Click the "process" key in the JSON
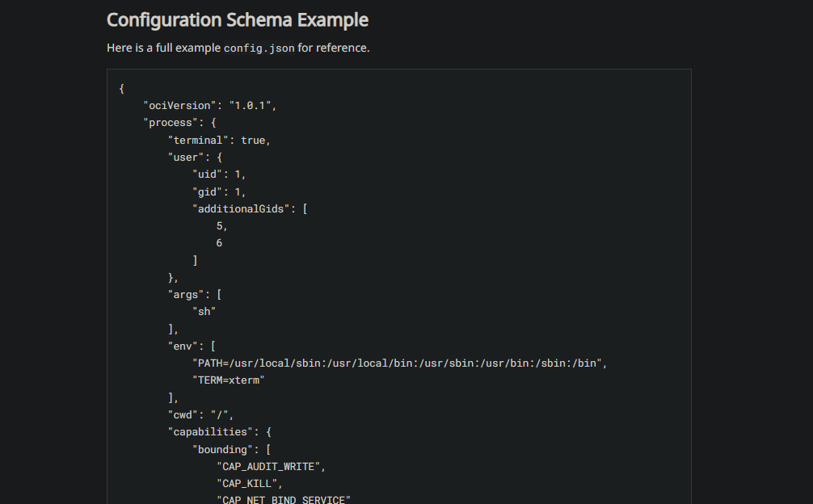 [171, 123]
